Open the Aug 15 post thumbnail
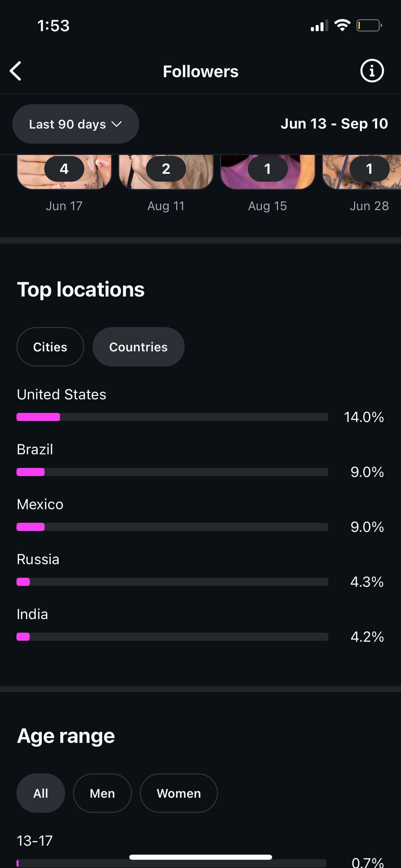401x868 pixels. coord(268,171)
